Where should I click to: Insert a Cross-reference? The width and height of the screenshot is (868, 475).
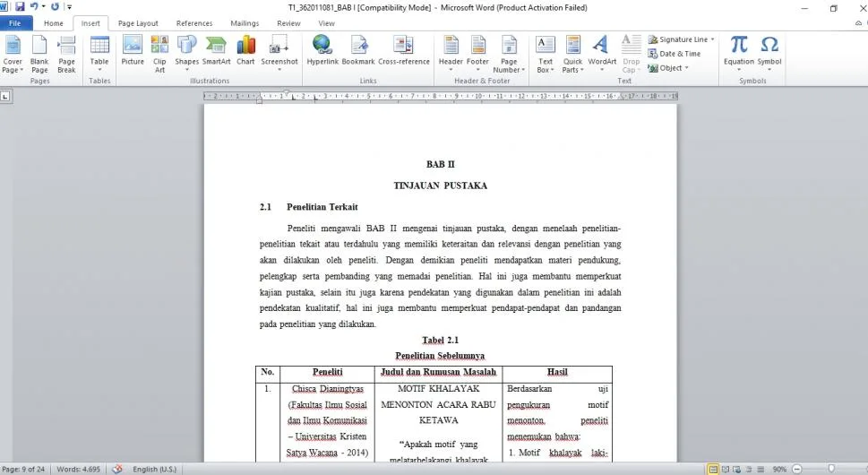click(404, 50)
